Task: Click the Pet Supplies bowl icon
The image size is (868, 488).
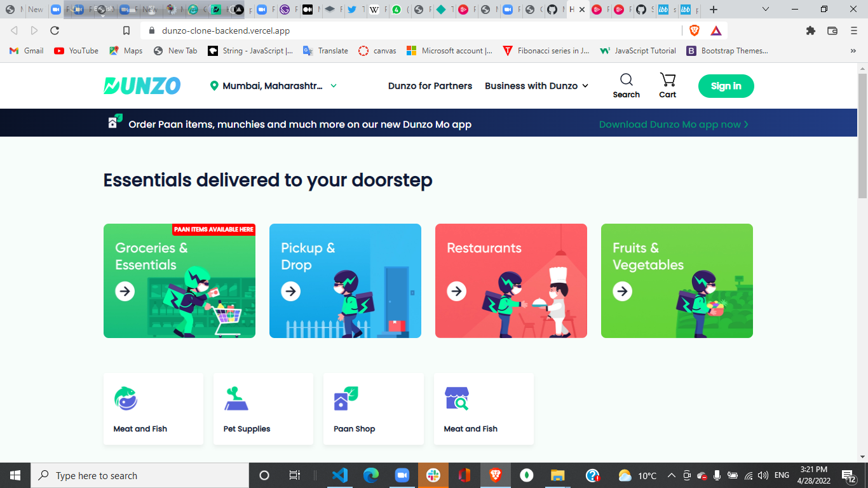Action: (236, 398)
